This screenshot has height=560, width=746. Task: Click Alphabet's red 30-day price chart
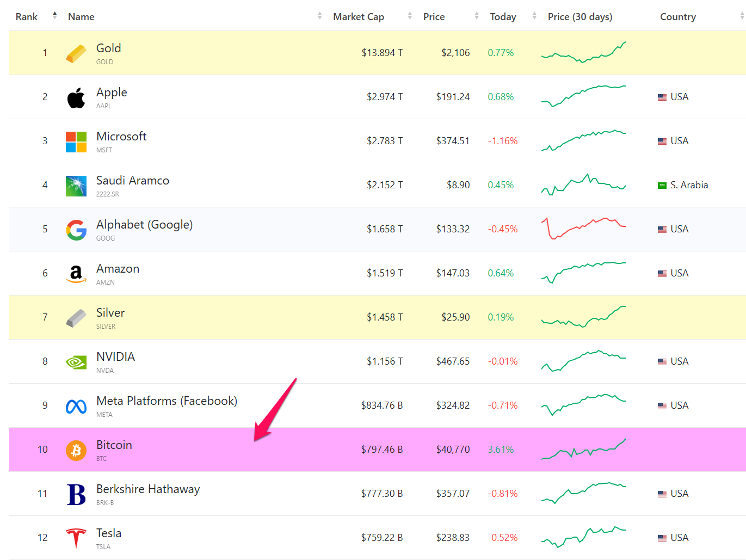click(x=583, y=229)
